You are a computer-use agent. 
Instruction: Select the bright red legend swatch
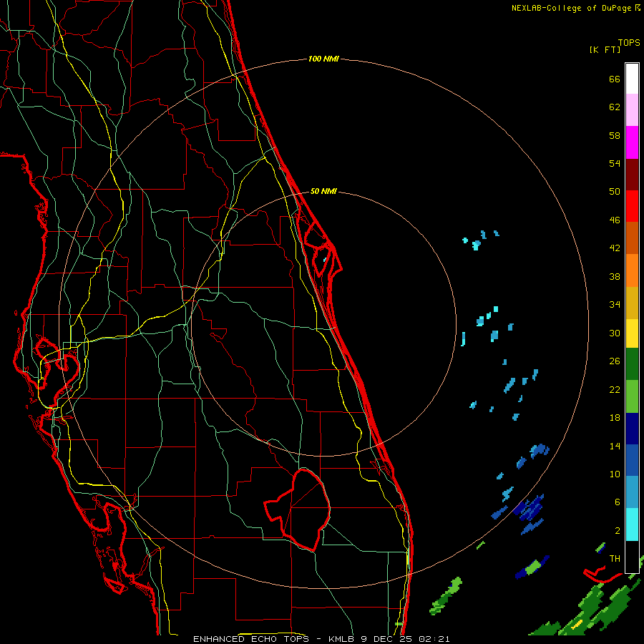click(x=632, y=206)
